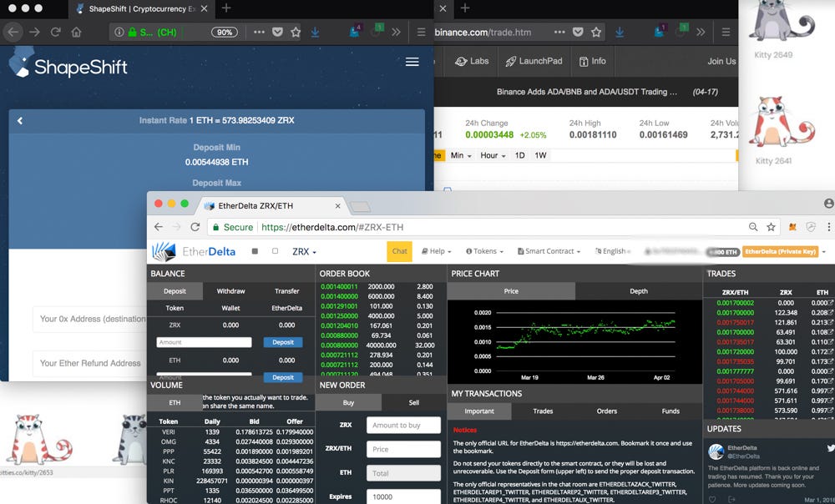Open Trades tab in My Transactions

pos(543,411)
